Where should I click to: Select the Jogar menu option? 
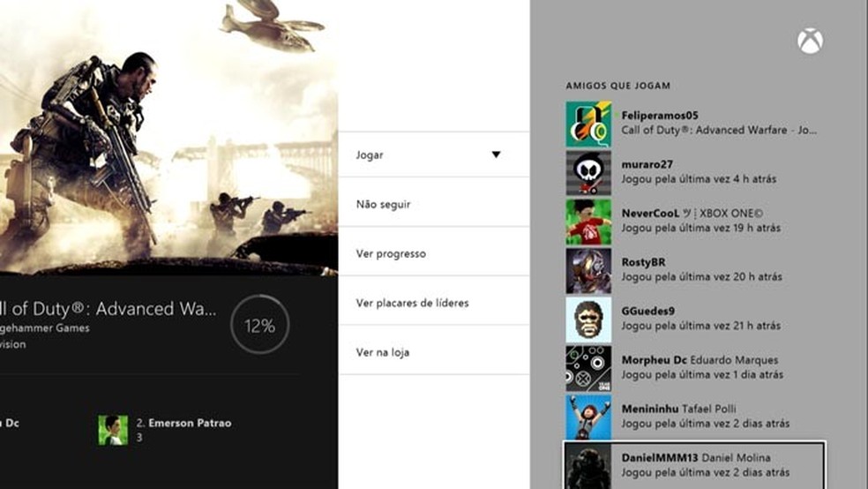click(434, 154)
